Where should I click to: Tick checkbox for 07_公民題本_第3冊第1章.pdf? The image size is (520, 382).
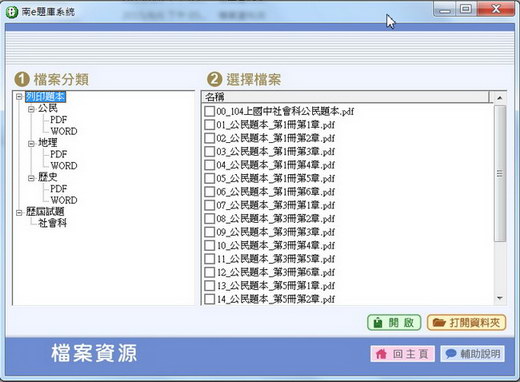click(x=209, y=205)
